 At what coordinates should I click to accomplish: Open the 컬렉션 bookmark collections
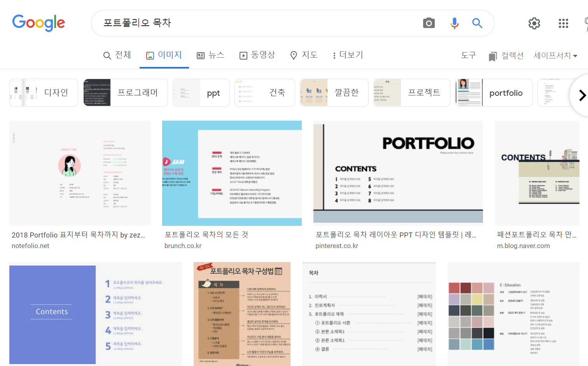506,56
